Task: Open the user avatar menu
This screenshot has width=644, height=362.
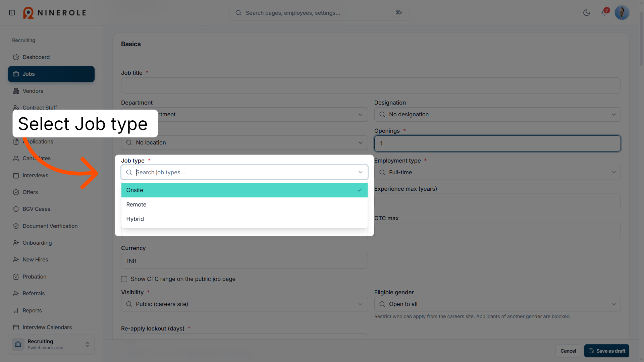Action: (x=622, y=13)
